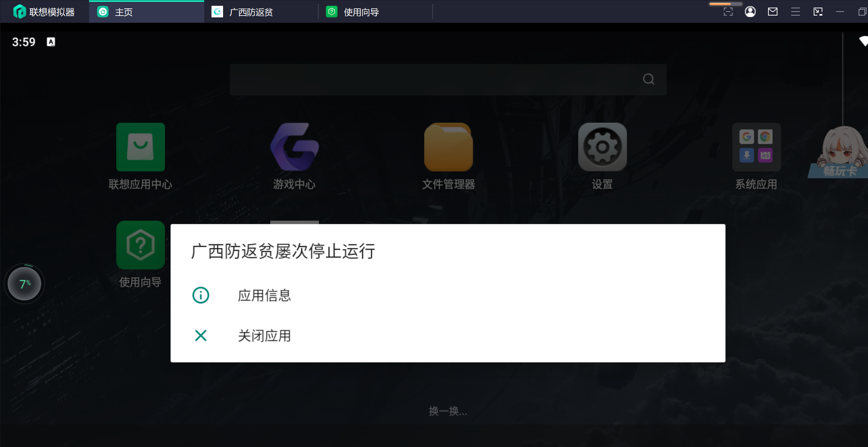
Task: Select 关闭应用 in the crash dialog
Action: tap(448, 336)
